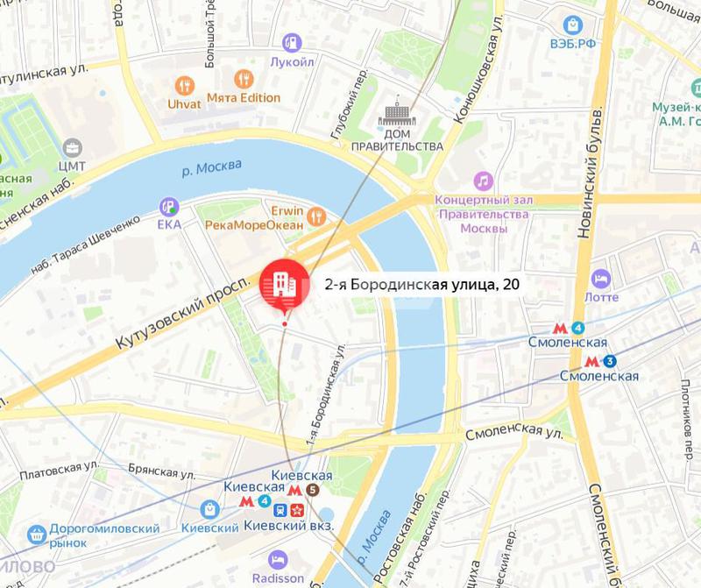The height and width of the screenshot is (588, 701).
Task: Click the ВЭБ.РФ shopping bag icon
Action: pos(573,25)
